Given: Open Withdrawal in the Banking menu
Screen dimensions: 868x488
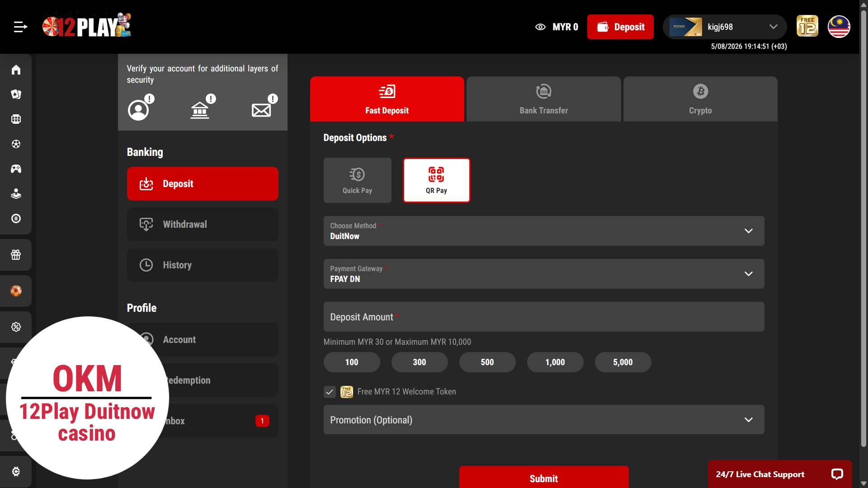Looking at the screenshot, I should coord(203,225).
